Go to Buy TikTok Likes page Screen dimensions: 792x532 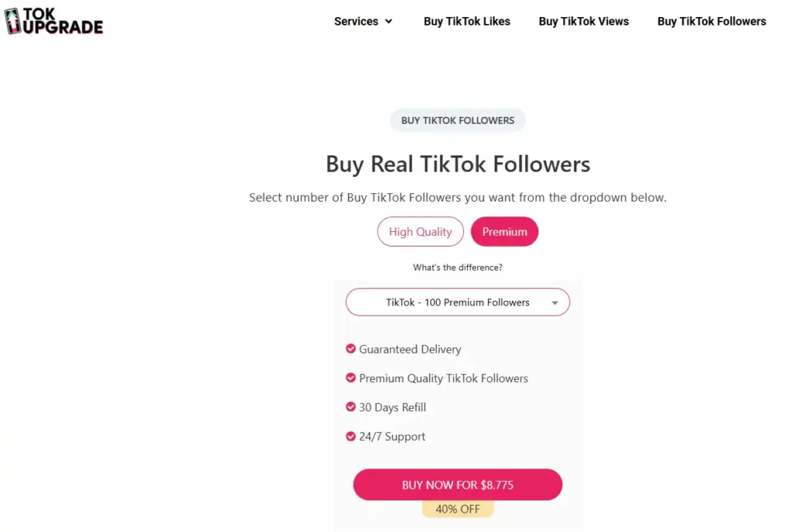tap(467, 21)
